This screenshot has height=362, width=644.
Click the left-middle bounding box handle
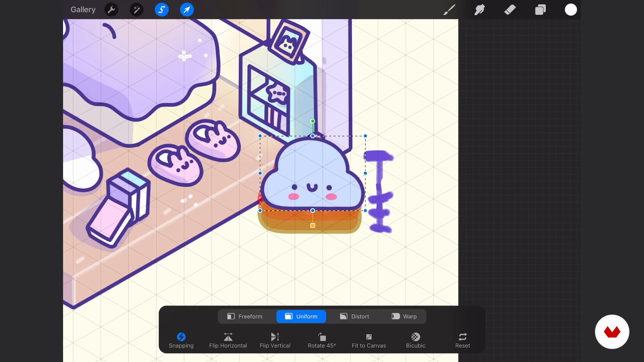click(x=260, y=173)
